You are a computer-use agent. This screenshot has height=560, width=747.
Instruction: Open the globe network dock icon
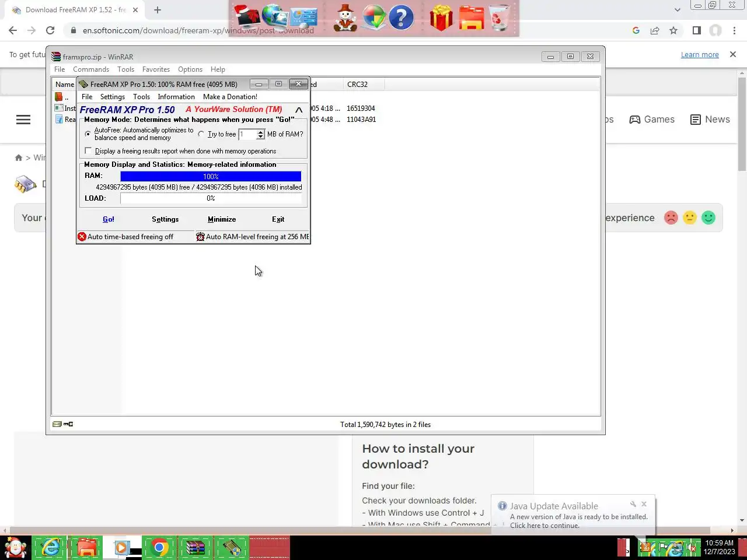274,17
